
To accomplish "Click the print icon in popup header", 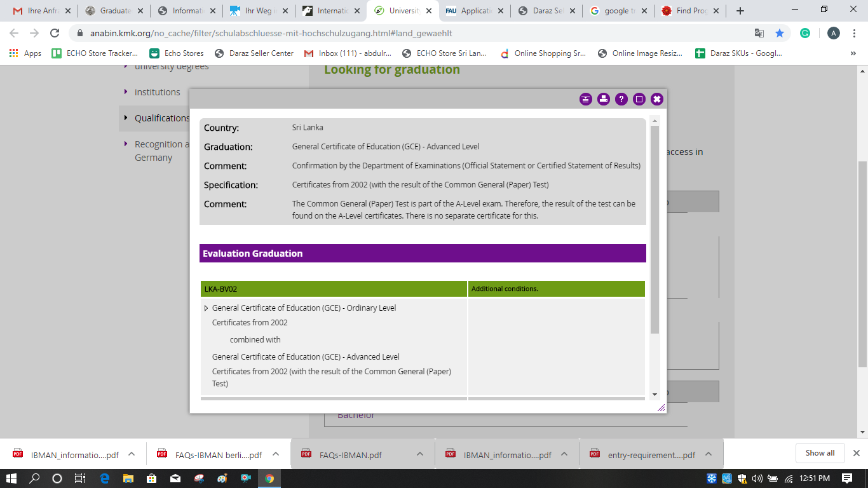I will pos(604,99).
